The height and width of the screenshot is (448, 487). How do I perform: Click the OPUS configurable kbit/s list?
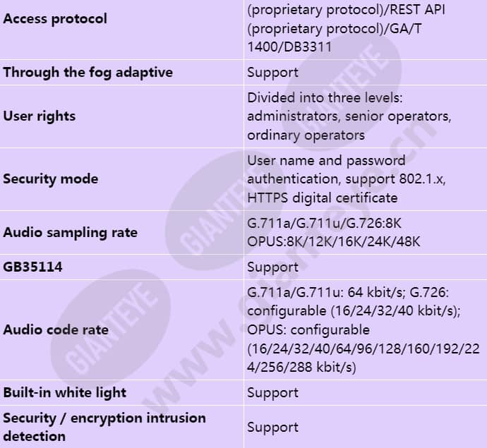[363, 349]
